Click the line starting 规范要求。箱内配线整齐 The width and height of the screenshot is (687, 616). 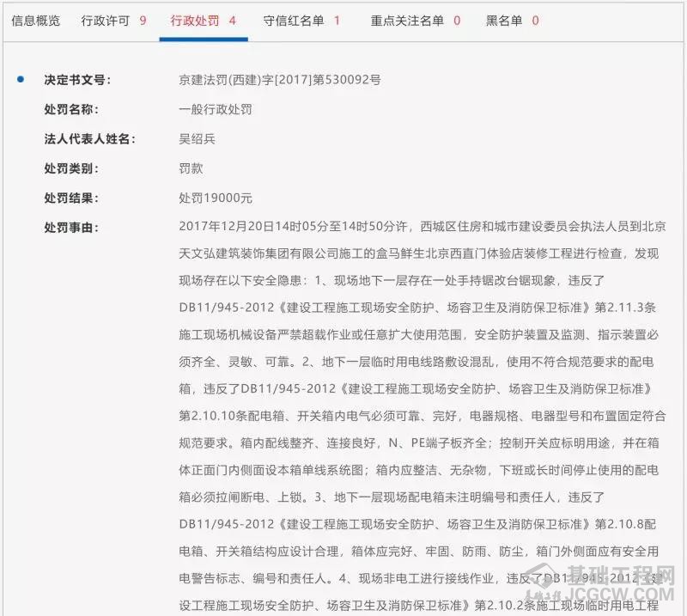tap(418, 442)
